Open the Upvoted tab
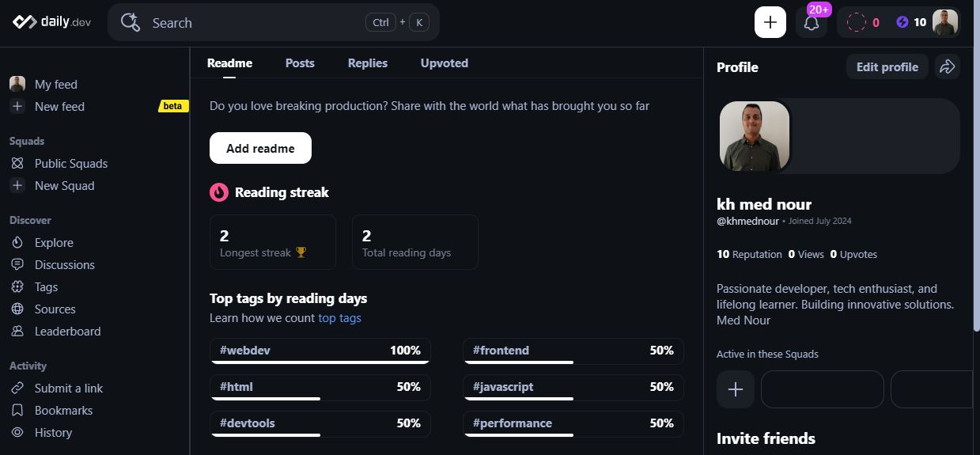The image size is (980, 455). (444, 63)
